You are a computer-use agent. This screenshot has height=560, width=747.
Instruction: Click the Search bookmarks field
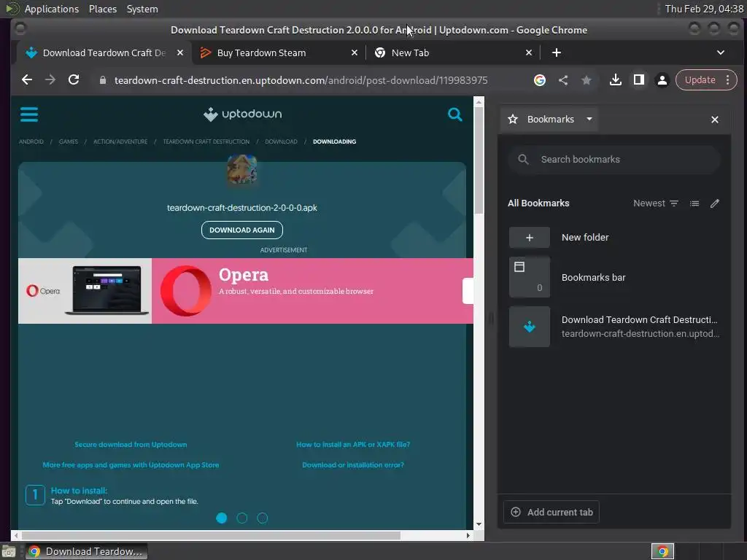click(614, 160)
